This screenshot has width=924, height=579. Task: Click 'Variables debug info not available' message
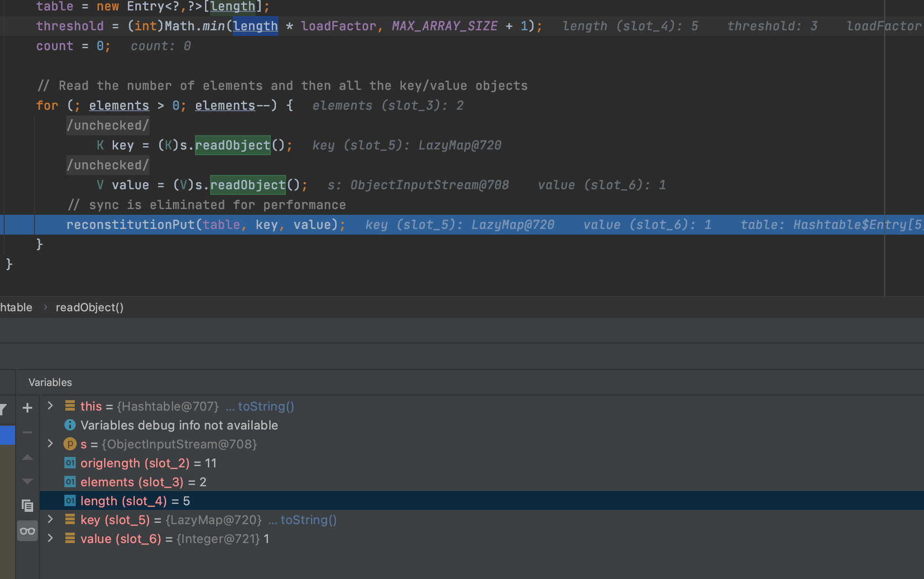click(179, 425)
